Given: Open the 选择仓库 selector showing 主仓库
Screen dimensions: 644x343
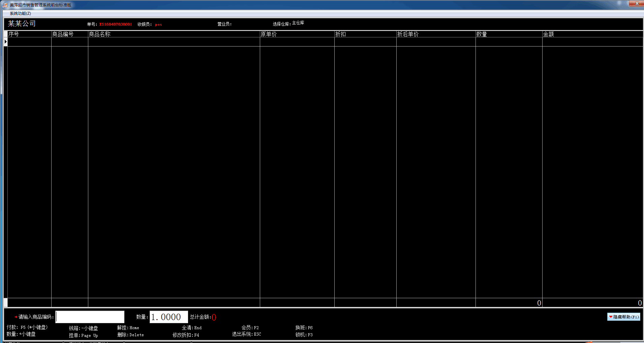Looking at the screenshot, I should point(298,23).
